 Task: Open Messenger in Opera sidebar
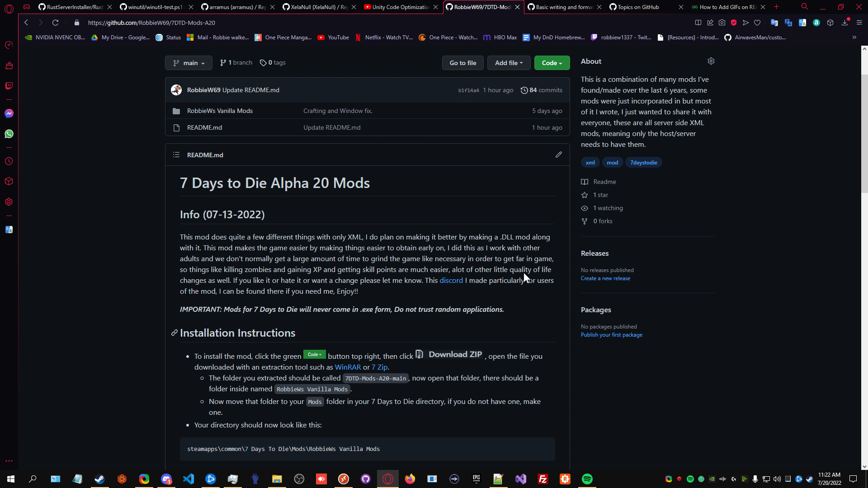tap(9, 113)
